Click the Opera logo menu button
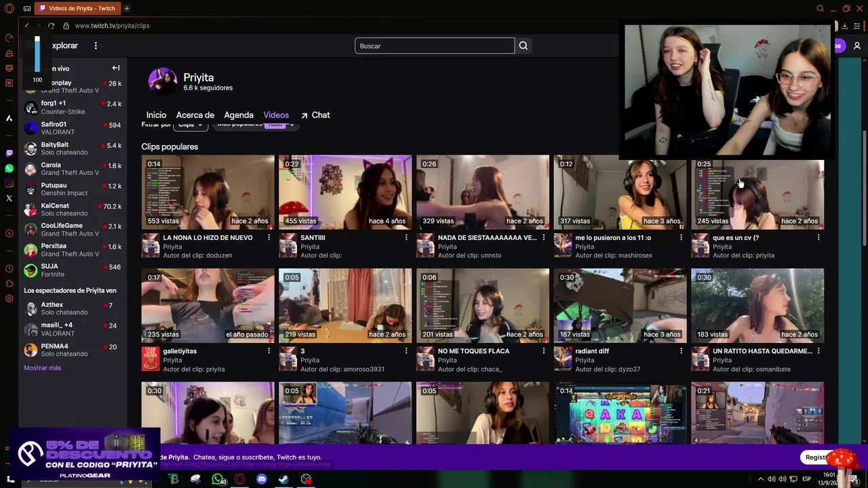Screen dimensions: 868x488 (9, 8)
